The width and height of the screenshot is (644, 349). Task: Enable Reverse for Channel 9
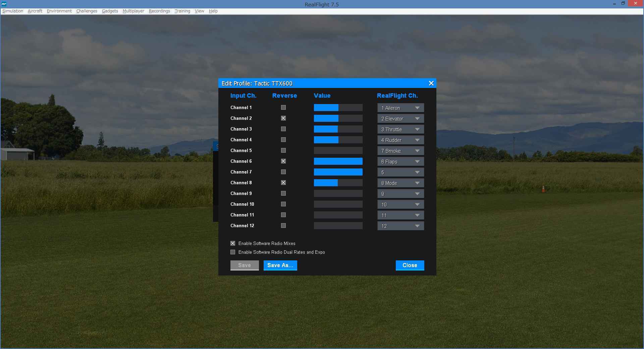[x=283, y=193]
